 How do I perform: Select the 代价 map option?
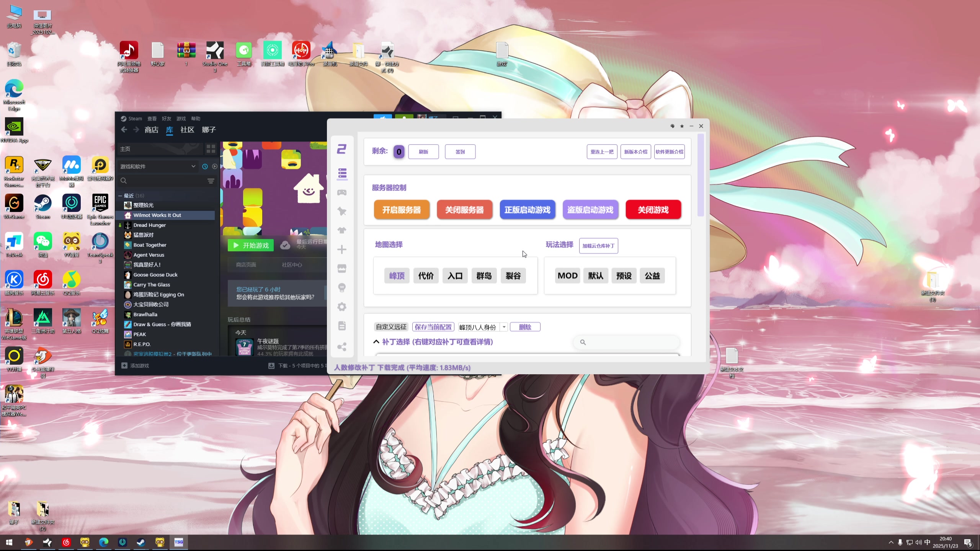426,275
